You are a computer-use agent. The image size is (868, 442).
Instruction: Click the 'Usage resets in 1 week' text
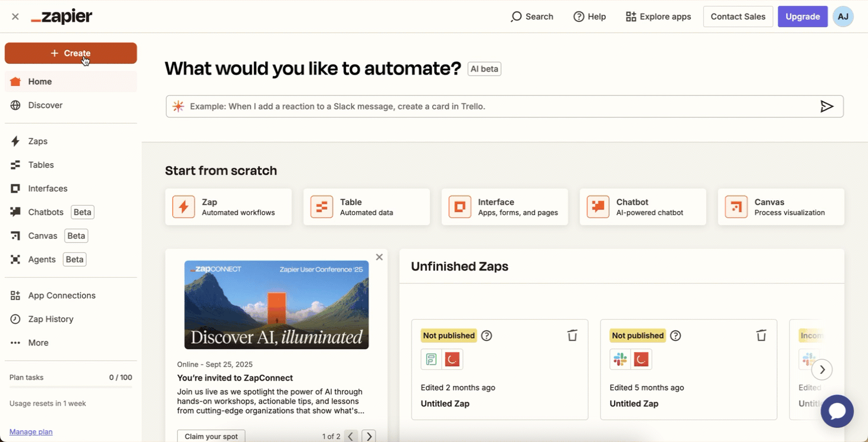pyautogui.click(x=48, y=404)
